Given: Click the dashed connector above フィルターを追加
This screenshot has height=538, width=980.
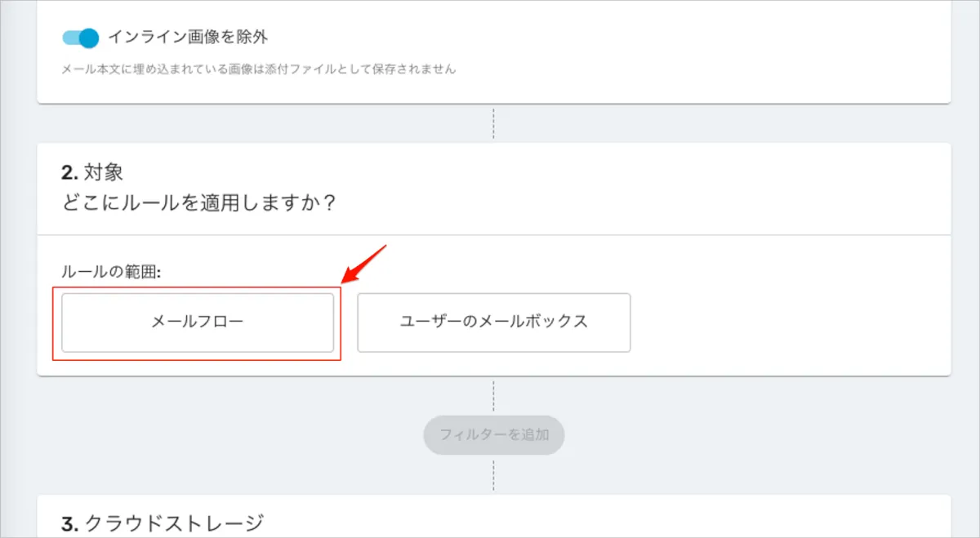Looking at the screenshot, I should pyautogui.click(x=493, y=396).
